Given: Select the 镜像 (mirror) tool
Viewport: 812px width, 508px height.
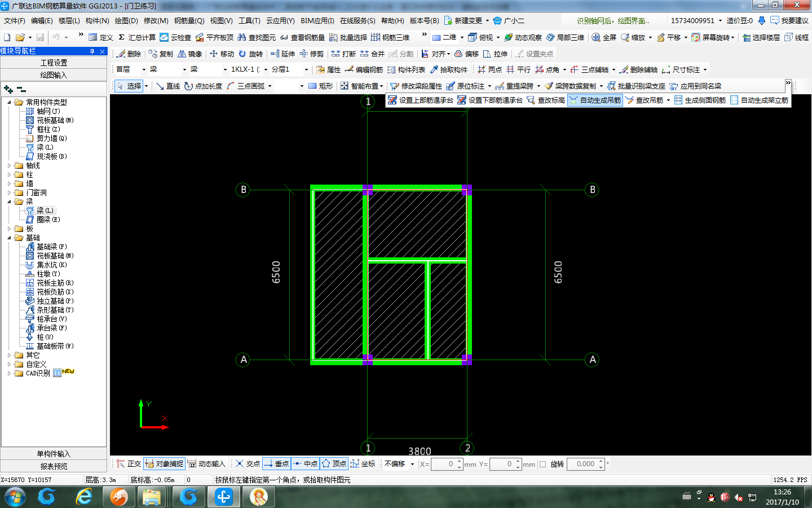Looking at the screenshot, I should 190,54.
